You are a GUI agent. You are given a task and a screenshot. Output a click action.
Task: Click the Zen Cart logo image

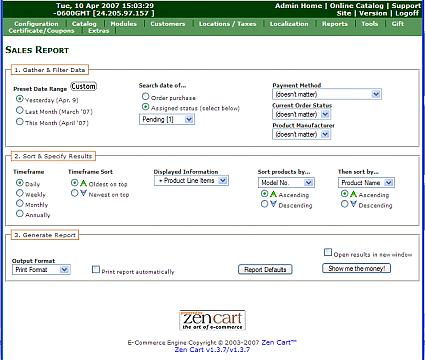tap(213, 320)
